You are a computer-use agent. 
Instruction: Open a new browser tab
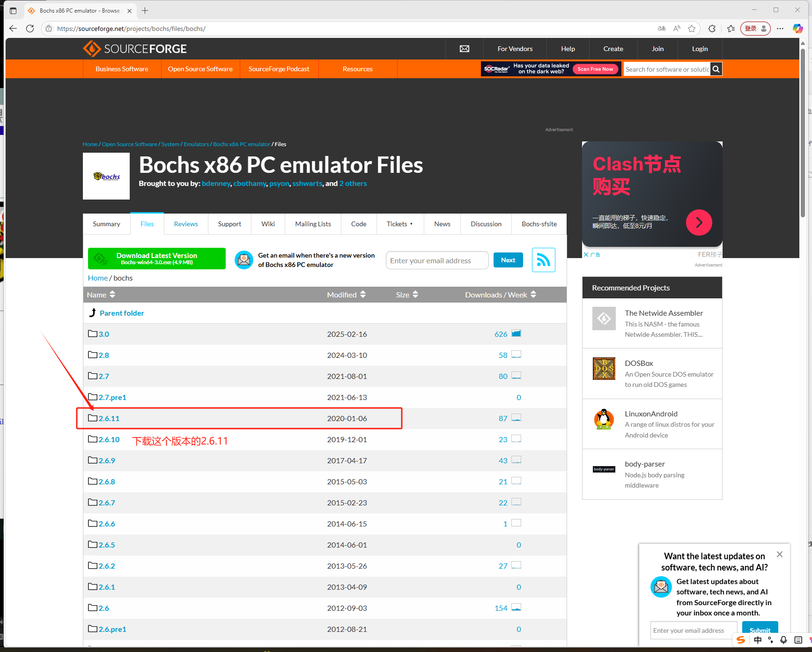pyautogui.click(x=145, y=10)
